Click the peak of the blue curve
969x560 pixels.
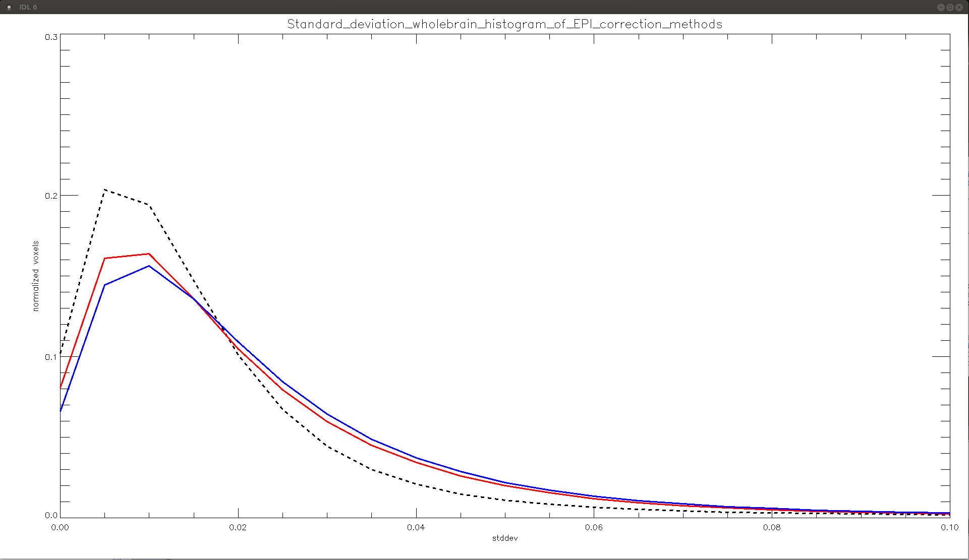click(149, 266)
